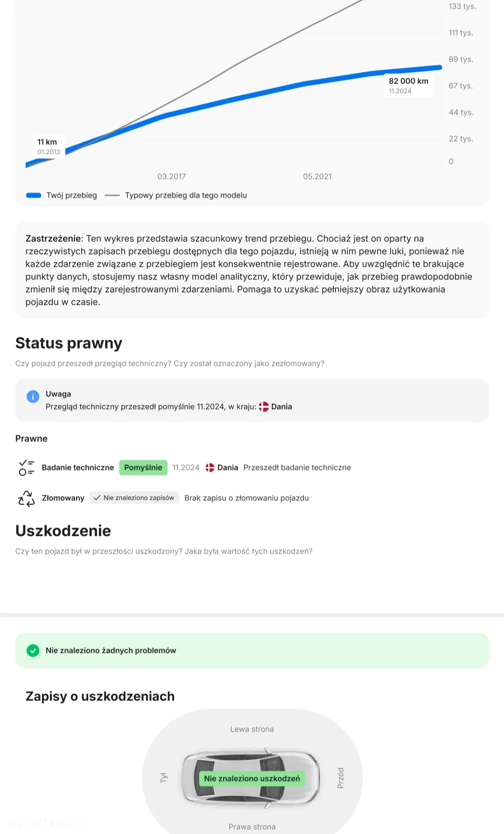Viewport: 504px width, 834px height.
Task: Click the top-view car image thumbnail
Action: point(251,778)
